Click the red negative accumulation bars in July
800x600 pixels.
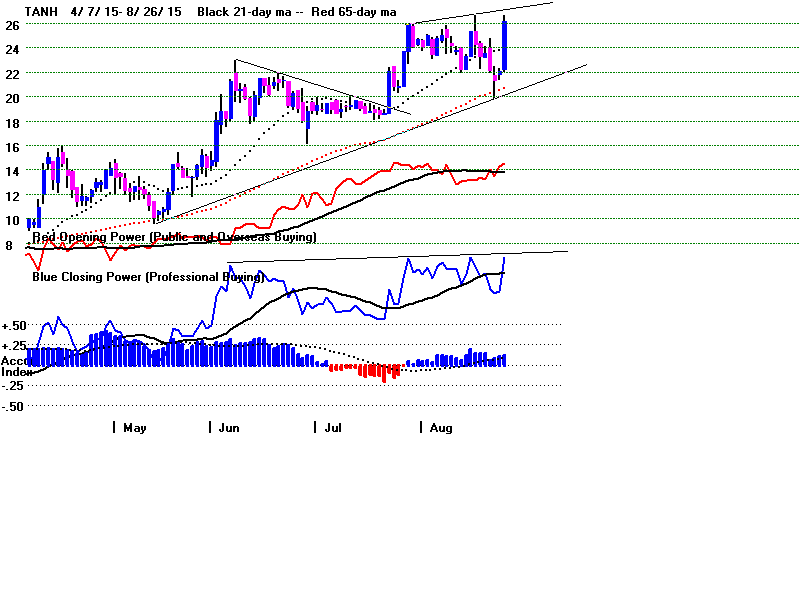368,370
